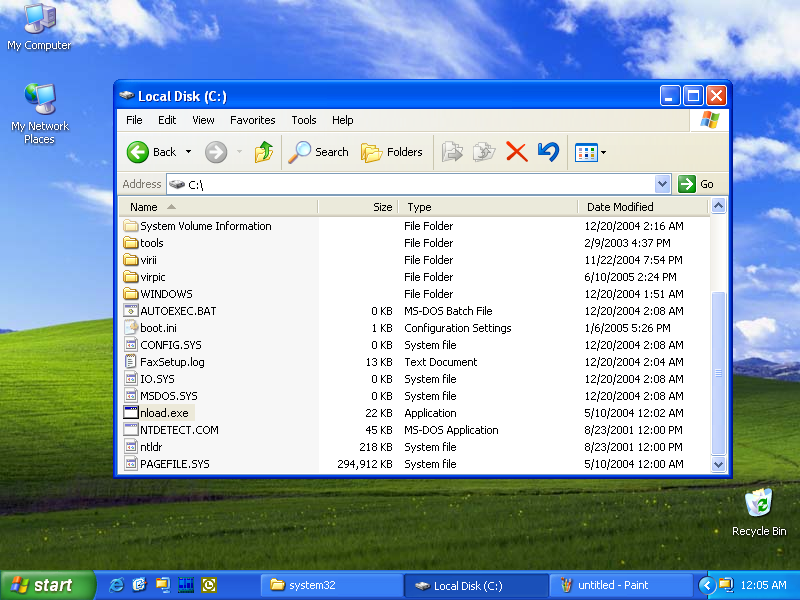Launch Internet Explorer from Quick Launch
This screenshot has height=600, width=800.
point(116,585)
